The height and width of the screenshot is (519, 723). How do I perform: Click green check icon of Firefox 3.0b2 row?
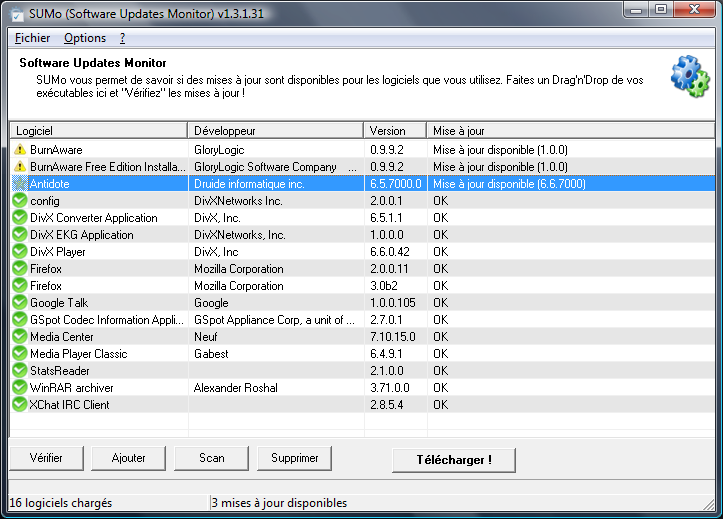pyautogui.click(x=20, y=285)
